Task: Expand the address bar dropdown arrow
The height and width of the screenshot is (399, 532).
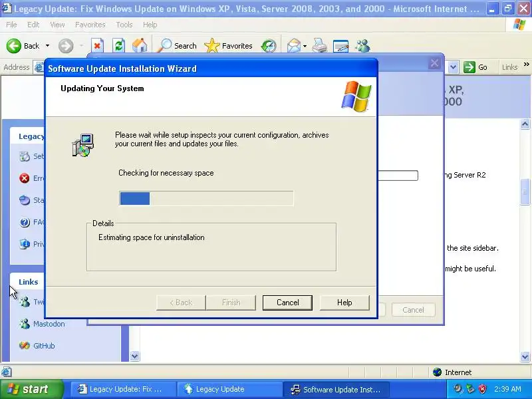Action: tap(453, 67)
